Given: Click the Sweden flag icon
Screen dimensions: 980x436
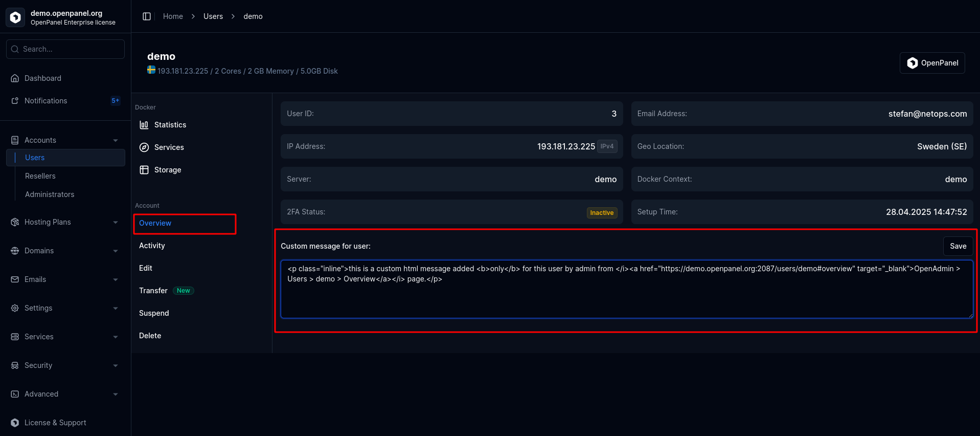Looking at the screenshot, I should pos(151,70).
